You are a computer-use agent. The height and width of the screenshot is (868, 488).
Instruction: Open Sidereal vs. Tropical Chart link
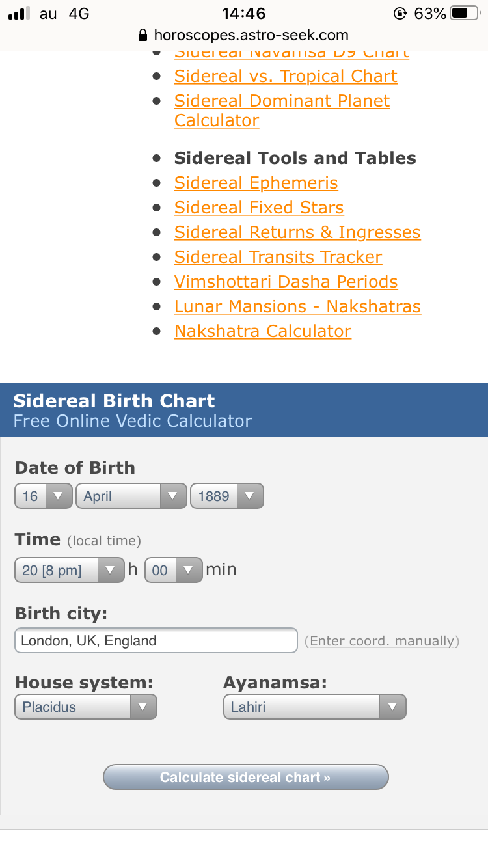click(x=286, y=76)
